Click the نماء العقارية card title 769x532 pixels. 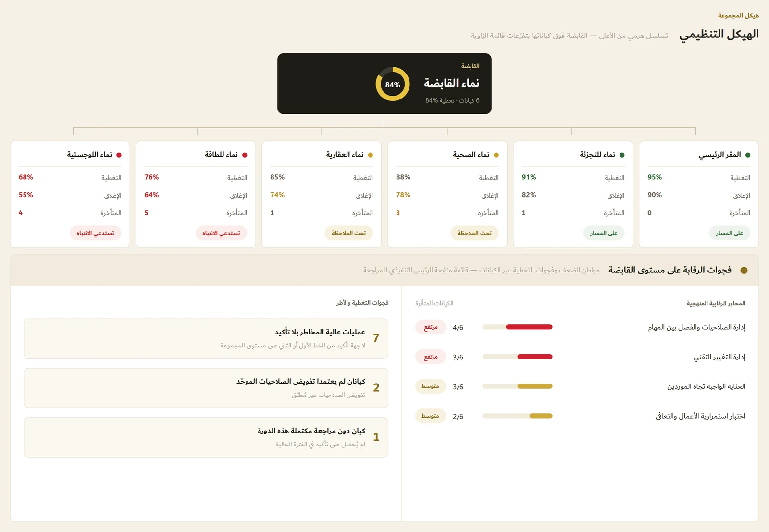[345, 154]
